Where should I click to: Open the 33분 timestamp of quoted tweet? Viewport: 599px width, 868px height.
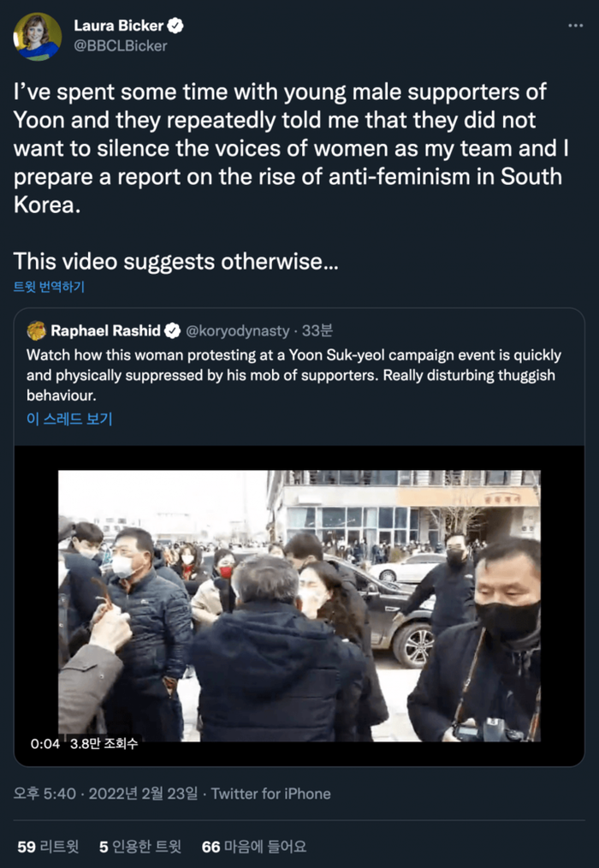[317, 330]
